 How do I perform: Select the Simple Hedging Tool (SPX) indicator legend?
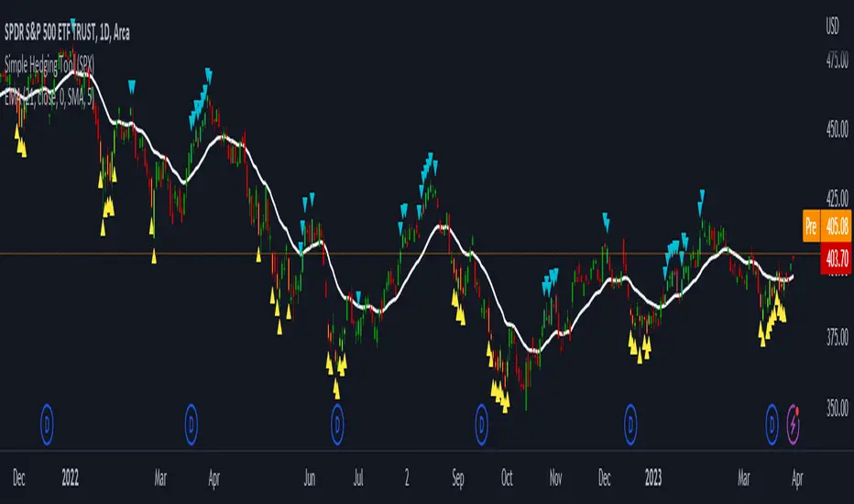coord(49,65)
